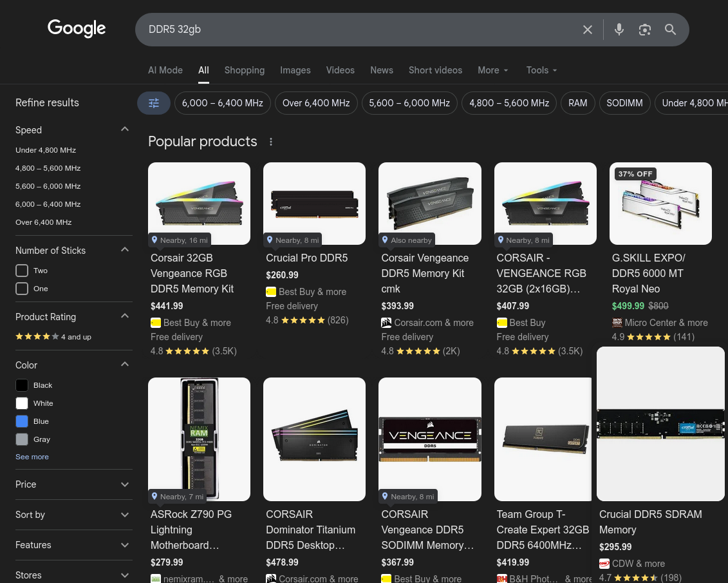Choose Gray color swatch filter
This screenshot has height=583, width=728.
(x=22, y=439)
